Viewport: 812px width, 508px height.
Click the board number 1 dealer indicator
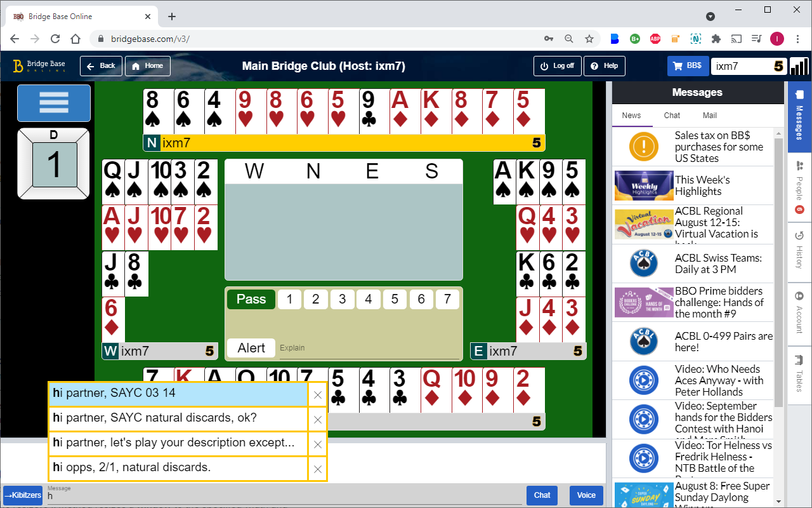point(54,164)
